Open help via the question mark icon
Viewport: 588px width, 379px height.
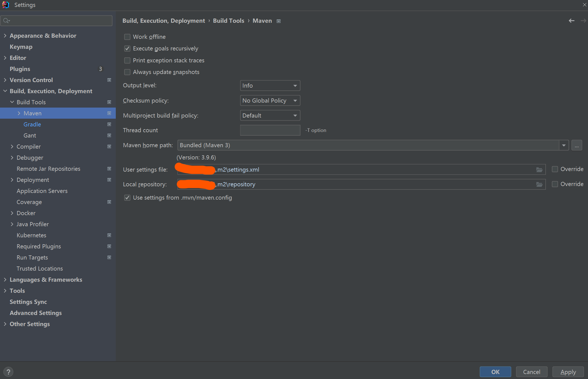point(8,372)
